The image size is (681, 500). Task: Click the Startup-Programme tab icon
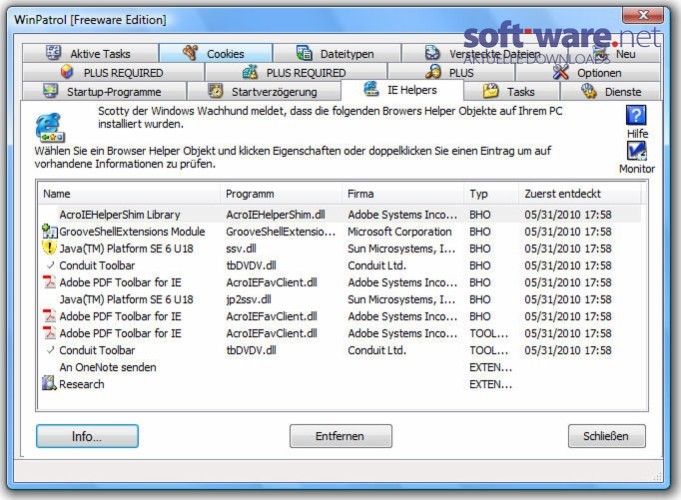(x=50, y=90)
